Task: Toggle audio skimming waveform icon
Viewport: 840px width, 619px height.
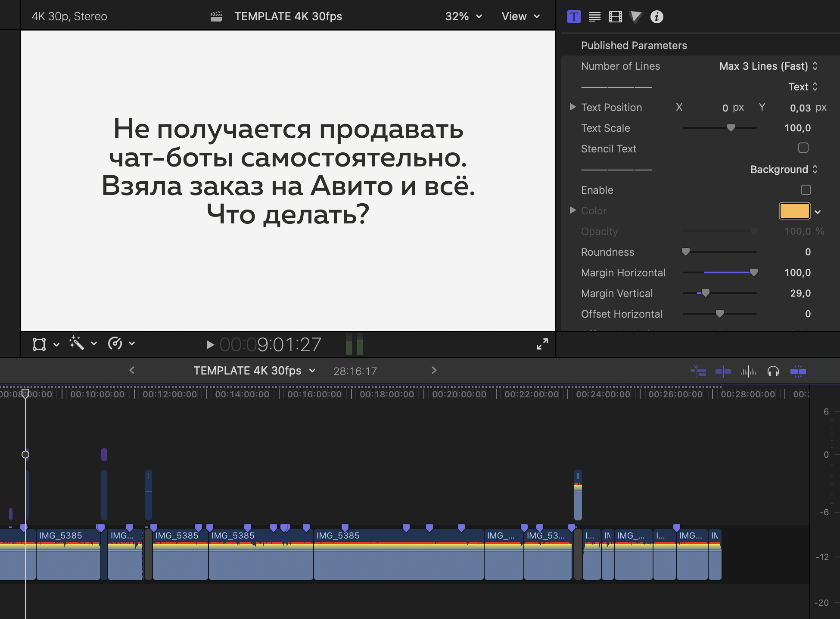Action: (x=749, y=371)
